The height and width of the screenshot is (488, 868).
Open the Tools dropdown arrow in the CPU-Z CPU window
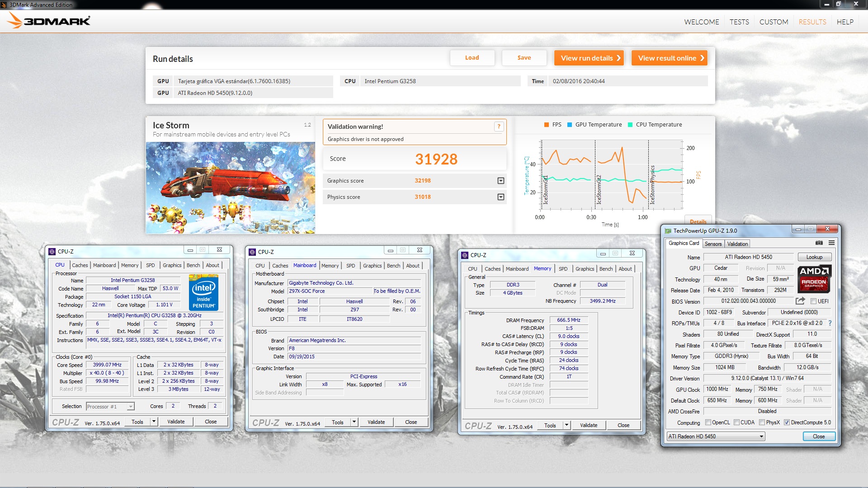click(154, 422)
